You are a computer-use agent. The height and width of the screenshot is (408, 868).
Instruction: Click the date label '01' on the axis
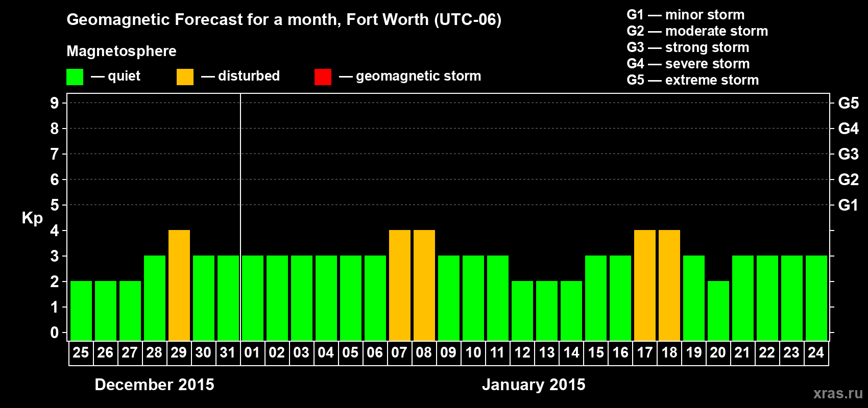click(x=252, y=352)
